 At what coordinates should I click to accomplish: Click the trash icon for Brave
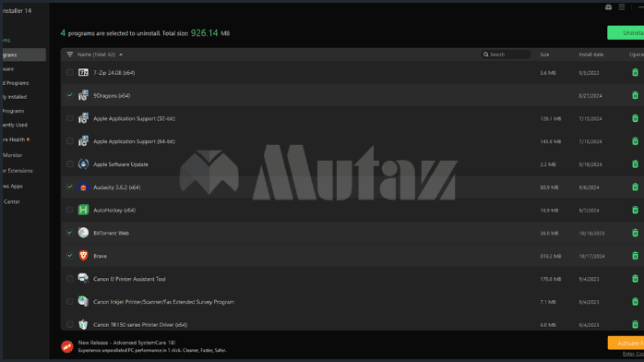tap(635, 256)
